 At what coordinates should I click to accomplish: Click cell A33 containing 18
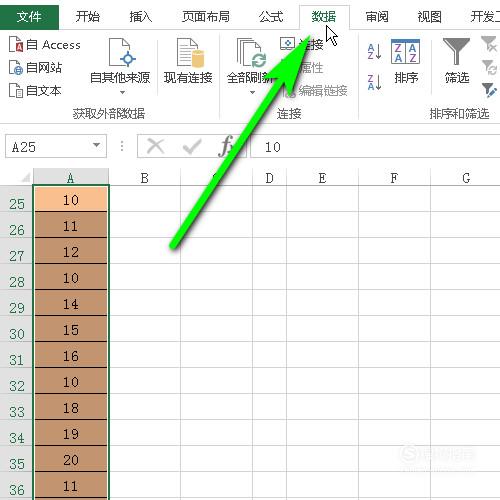(x=71, y=407)
